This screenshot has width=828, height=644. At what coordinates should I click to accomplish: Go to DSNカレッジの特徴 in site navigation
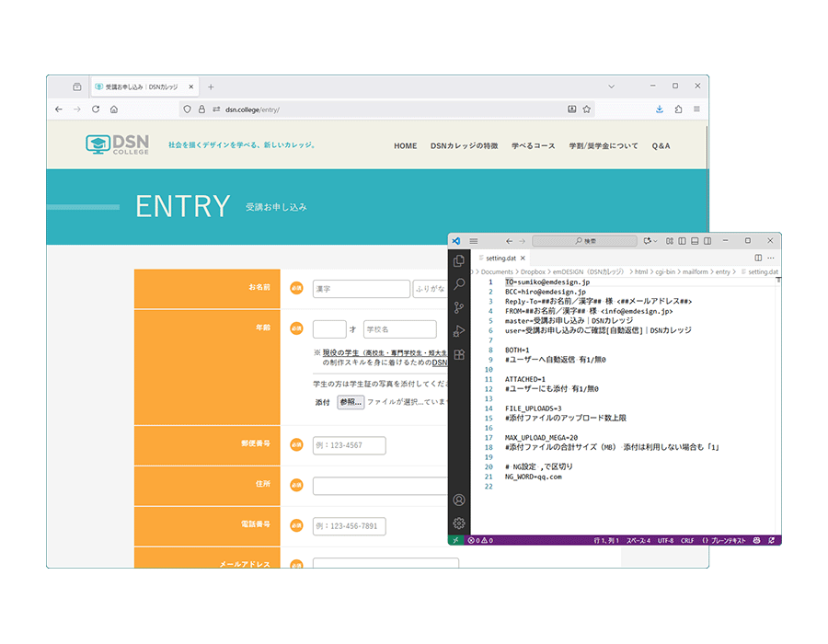point(464,146)
